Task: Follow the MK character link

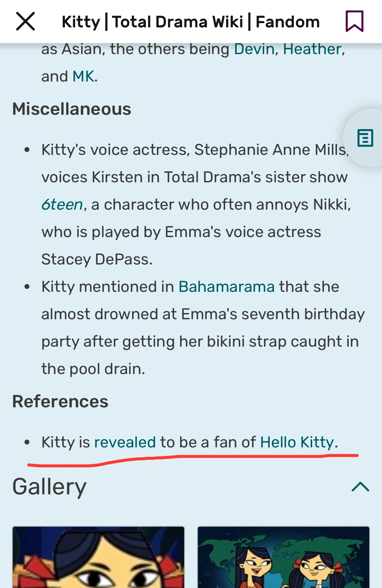Action: point(83,77)
